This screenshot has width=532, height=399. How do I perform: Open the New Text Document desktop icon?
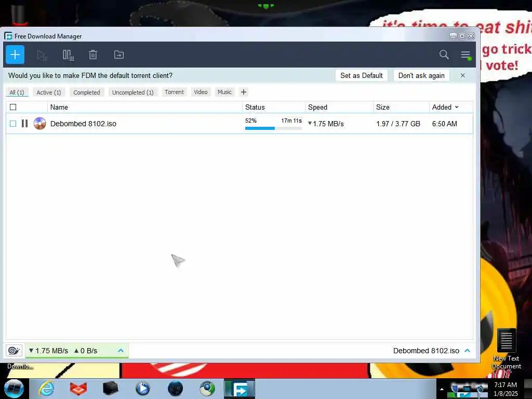click(x=506, y=349)
